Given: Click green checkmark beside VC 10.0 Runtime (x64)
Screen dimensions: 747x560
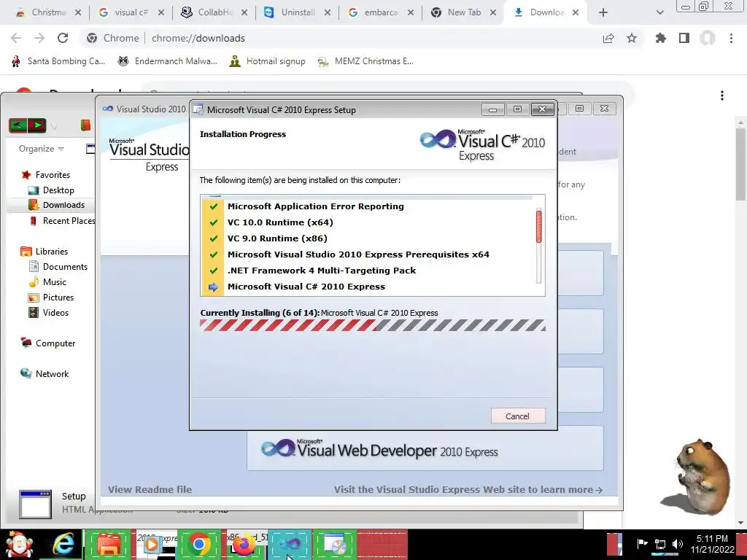Looking at the screenshot, I should [214, 222].
